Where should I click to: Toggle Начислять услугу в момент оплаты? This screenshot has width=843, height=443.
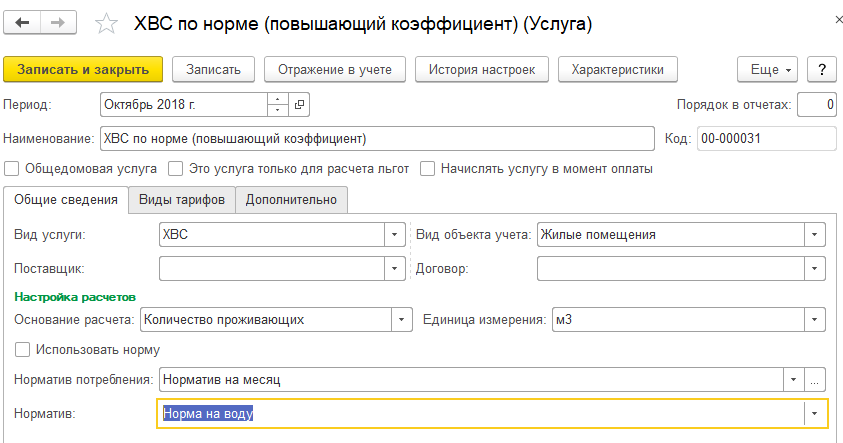427,169
